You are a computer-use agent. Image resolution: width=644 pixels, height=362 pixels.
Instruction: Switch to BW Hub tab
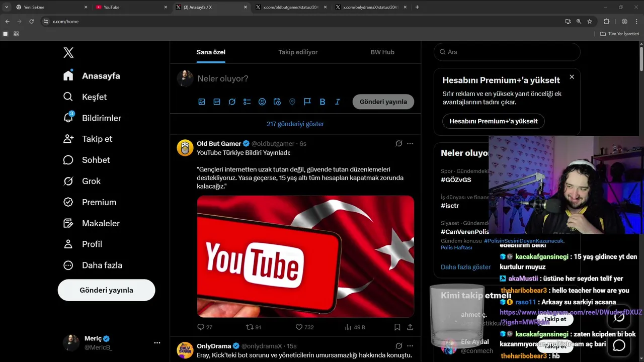click(382, 52)
